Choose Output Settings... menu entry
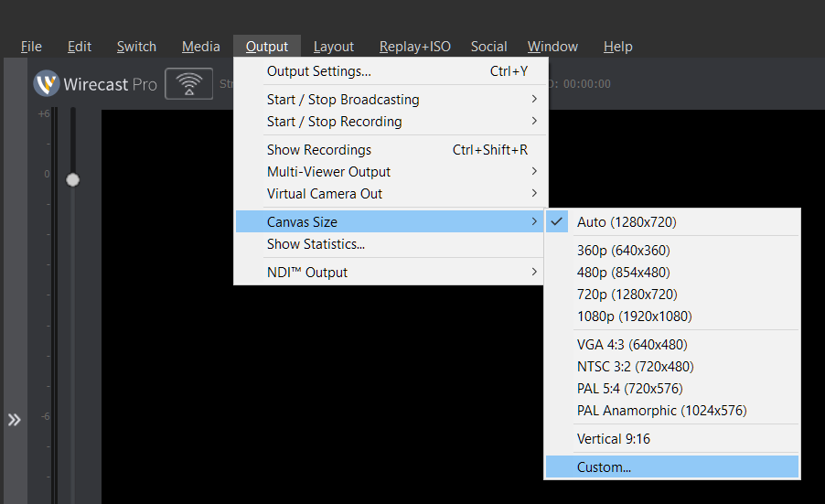This screenshot has width=825, height=504. pyautogui.click(x=391, y=71)
